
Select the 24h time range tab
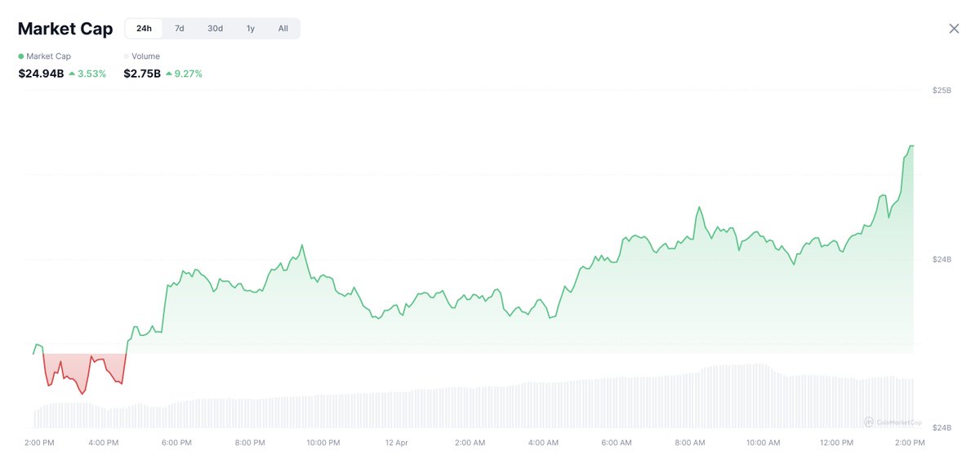[144, 29]
